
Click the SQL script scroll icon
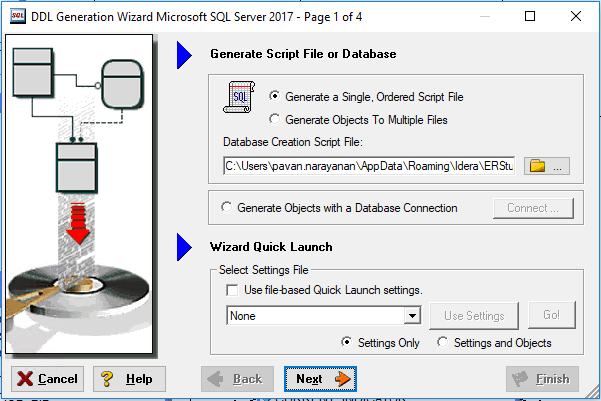click(239, 97)
